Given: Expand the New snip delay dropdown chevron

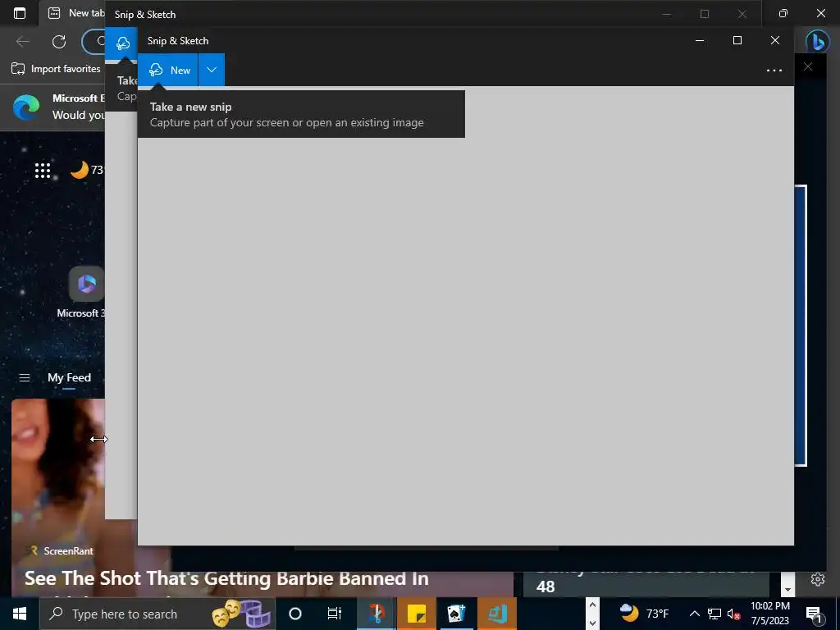Looking at the screenshot, I should [212, 70].
